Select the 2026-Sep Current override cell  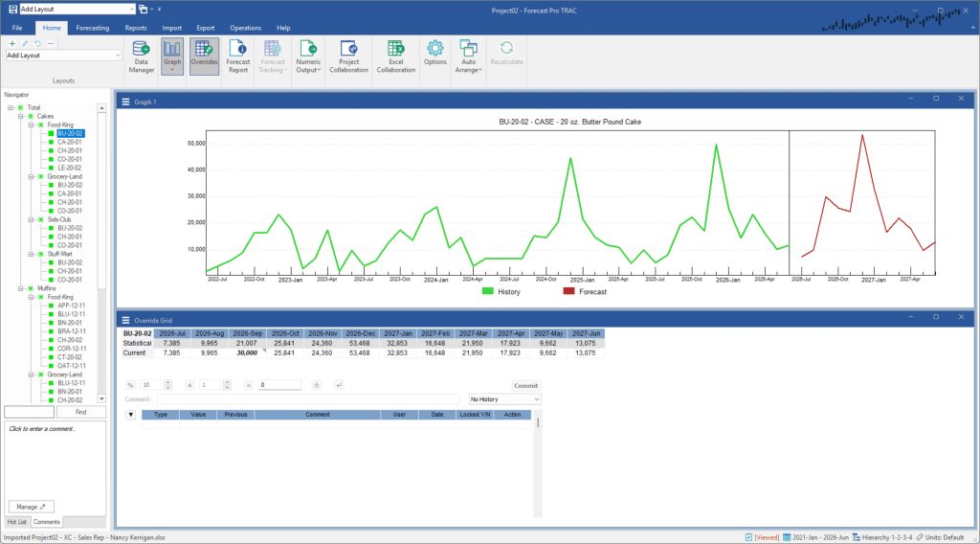pyautogui.click(x=248, y=352)
